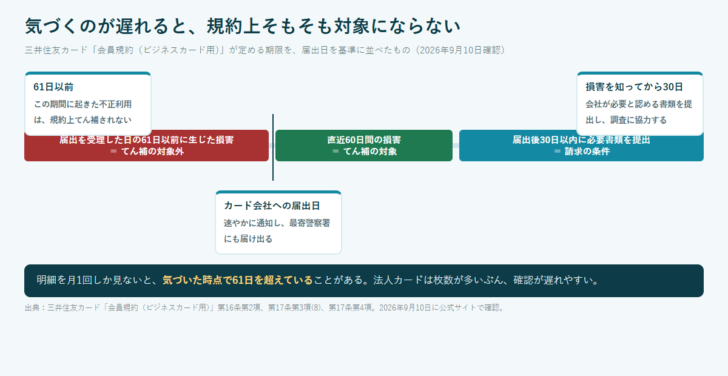
Task: Click the vertical 届出日 marker line on timeline
Action: (273, 148)
